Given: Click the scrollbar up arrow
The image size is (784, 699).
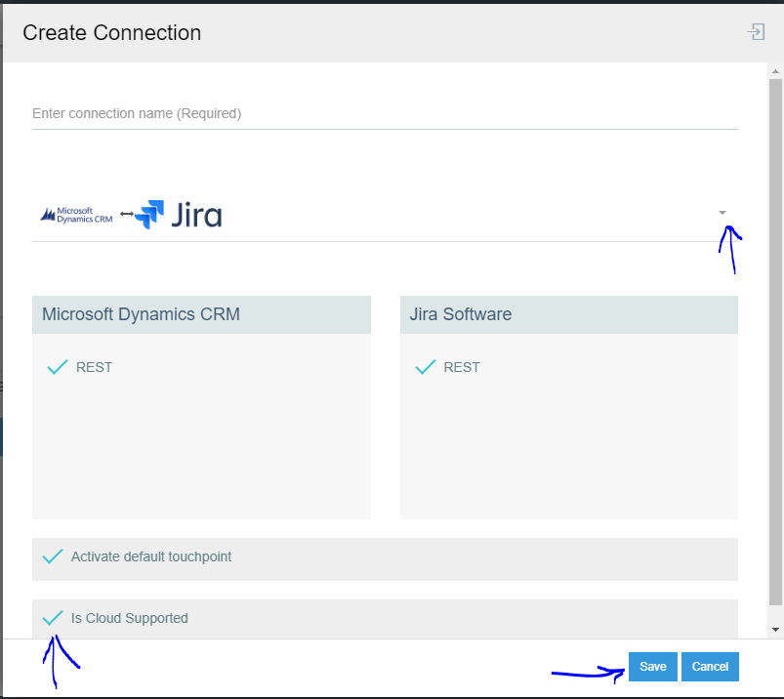Looking at the screenshot, I should pos(775,71).
